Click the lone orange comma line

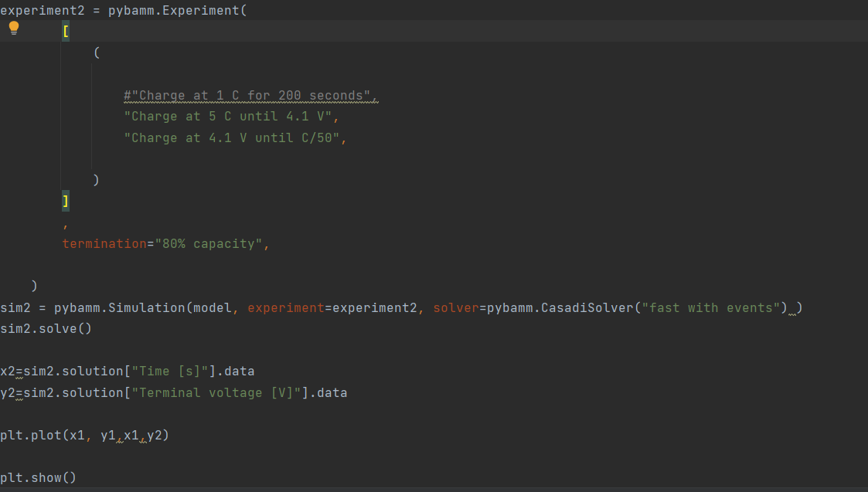[x=66, y=225]
